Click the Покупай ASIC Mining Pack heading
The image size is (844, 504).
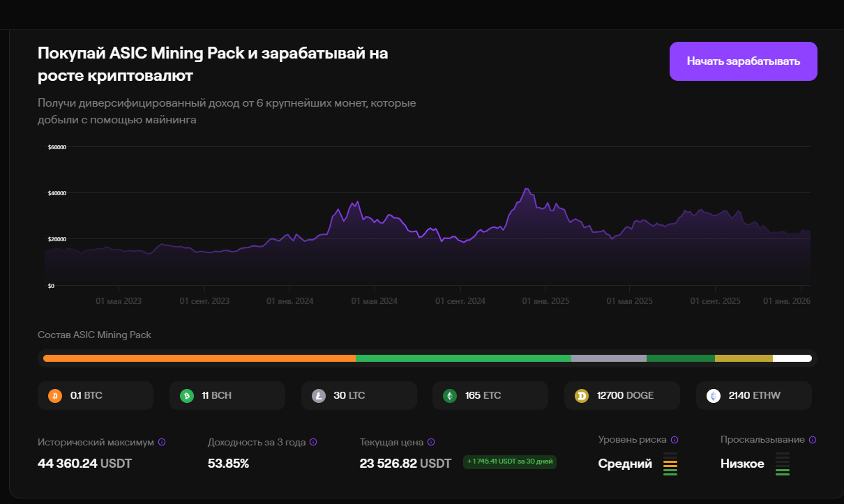213,63
